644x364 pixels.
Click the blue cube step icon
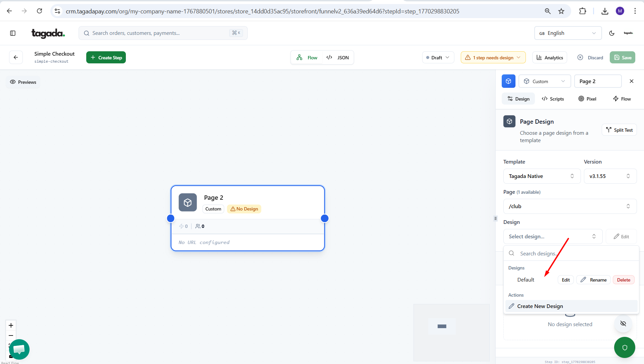coord(508,81)
